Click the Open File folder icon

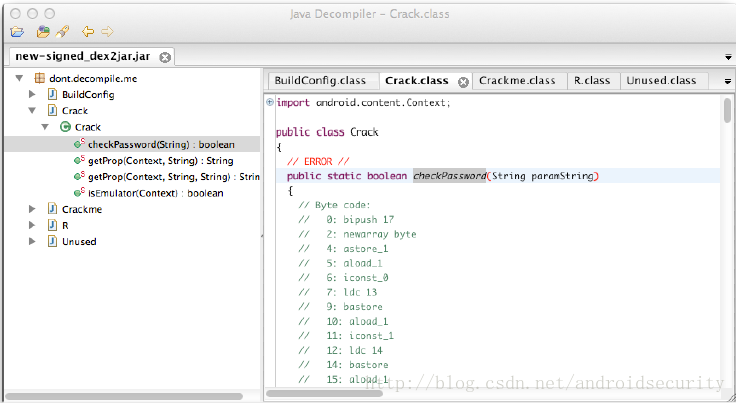[17, 32]
